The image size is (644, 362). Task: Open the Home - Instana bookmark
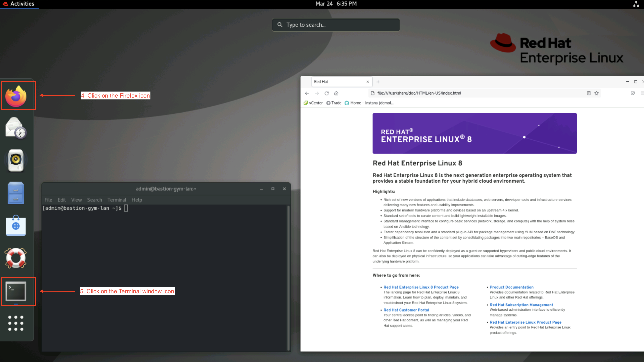pos(369,103)
